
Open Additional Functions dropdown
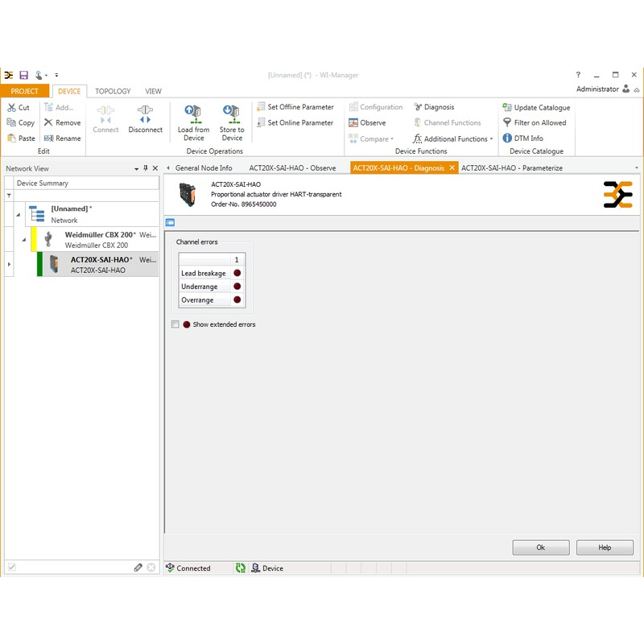[453, 138]
